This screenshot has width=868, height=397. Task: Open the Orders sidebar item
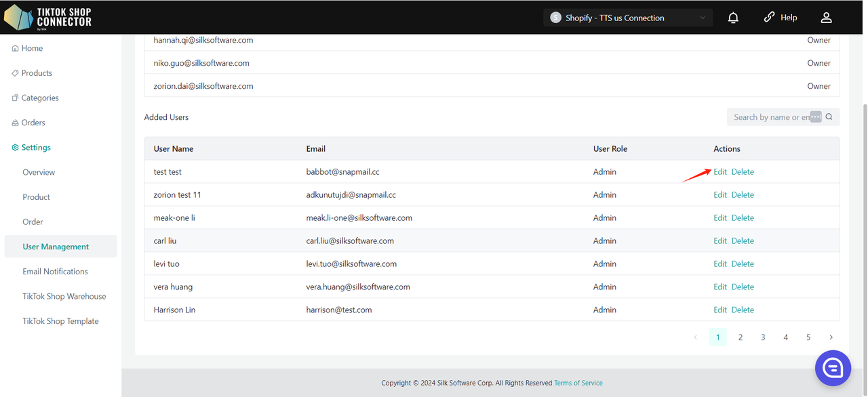pos(33,123)
